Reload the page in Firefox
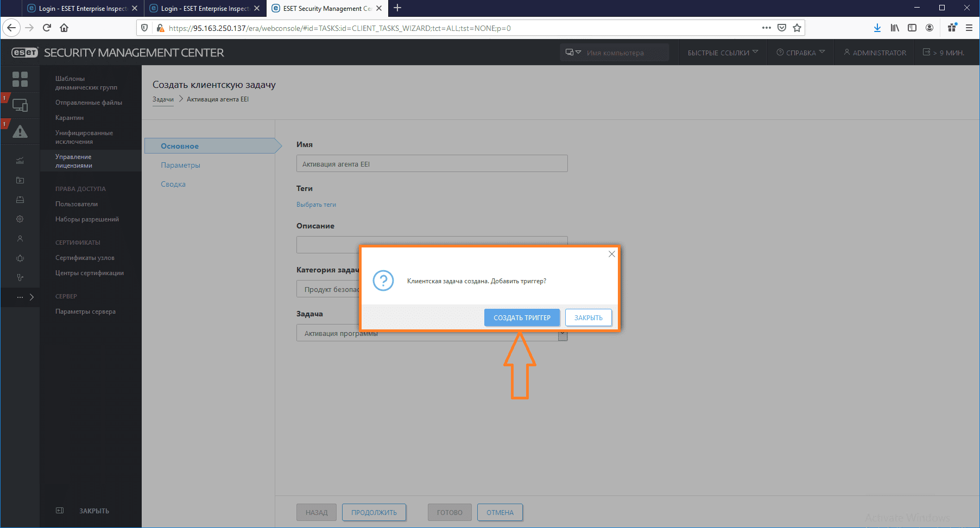 (x=47, y=28)
